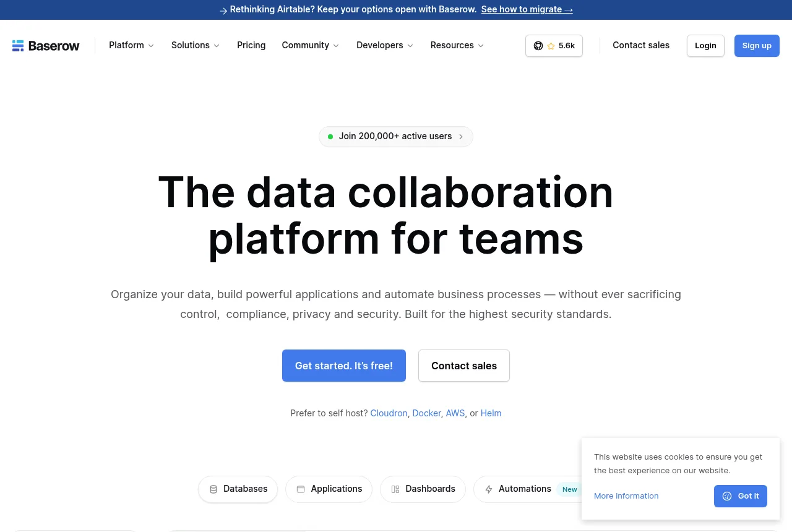Select the Databases tab
This screenshot has height=532, width=792.
pyautogui.click(x=238, y=489)
